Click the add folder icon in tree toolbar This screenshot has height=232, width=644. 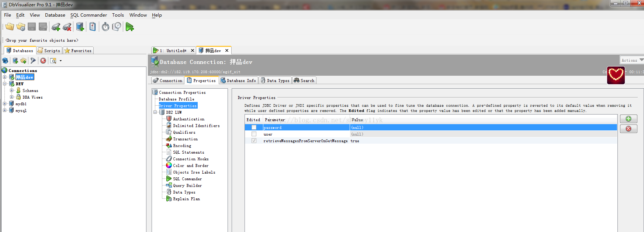24,61
